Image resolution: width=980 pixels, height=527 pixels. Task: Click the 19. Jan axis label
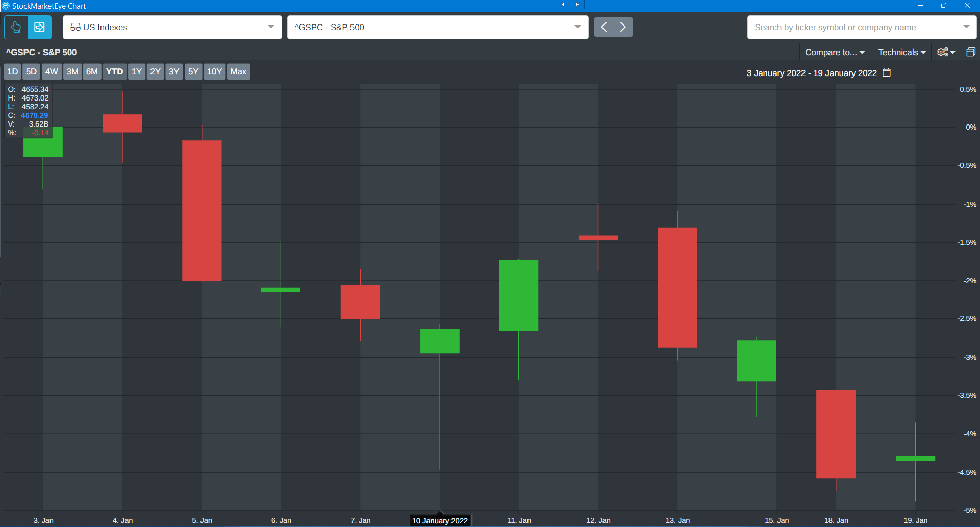point(915,520)
